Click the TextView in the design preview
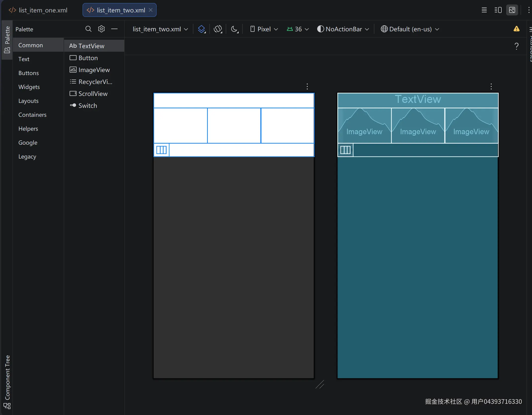This screenshot has height=415, width=532. click(418, 99)
